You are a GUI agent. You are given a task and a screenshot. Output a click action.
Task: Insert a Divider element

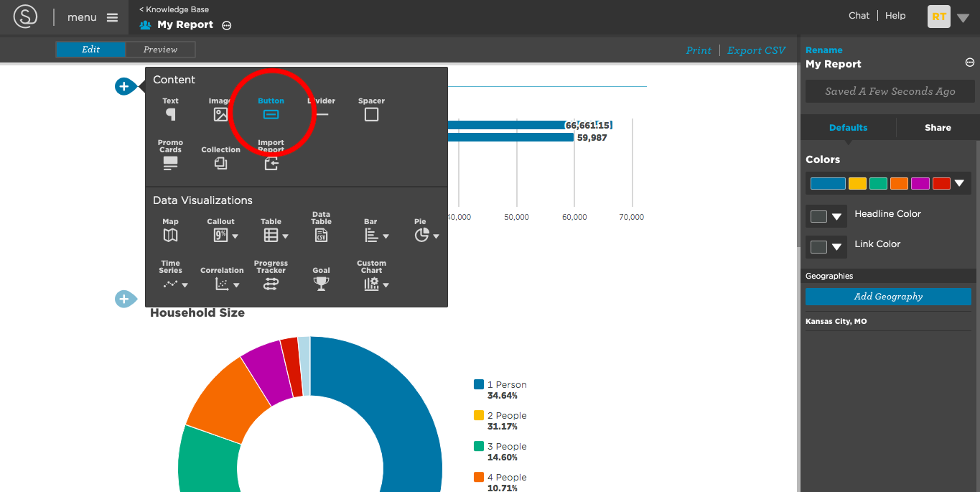[322, 109]
